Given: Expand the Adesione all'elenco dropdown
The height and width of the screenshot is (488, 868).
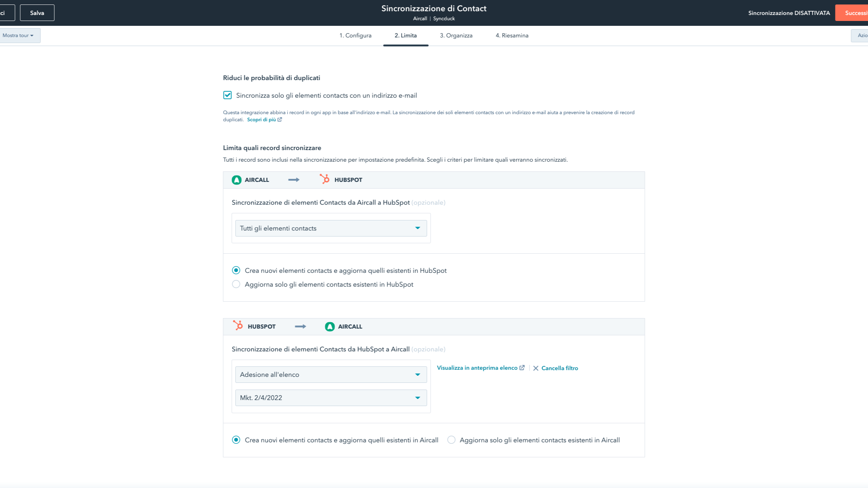Looking at the screenshot, I should point(331,375).
